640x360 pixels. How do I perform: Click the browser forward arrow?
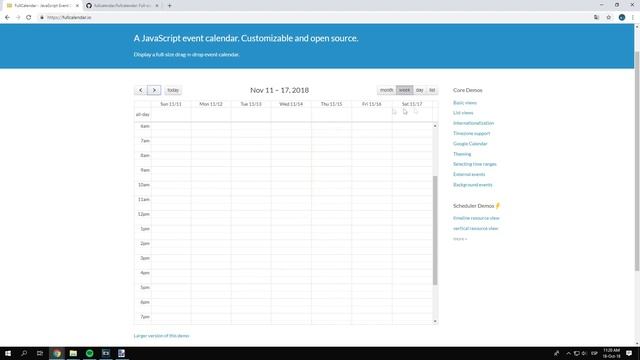(x=18, y=18)
